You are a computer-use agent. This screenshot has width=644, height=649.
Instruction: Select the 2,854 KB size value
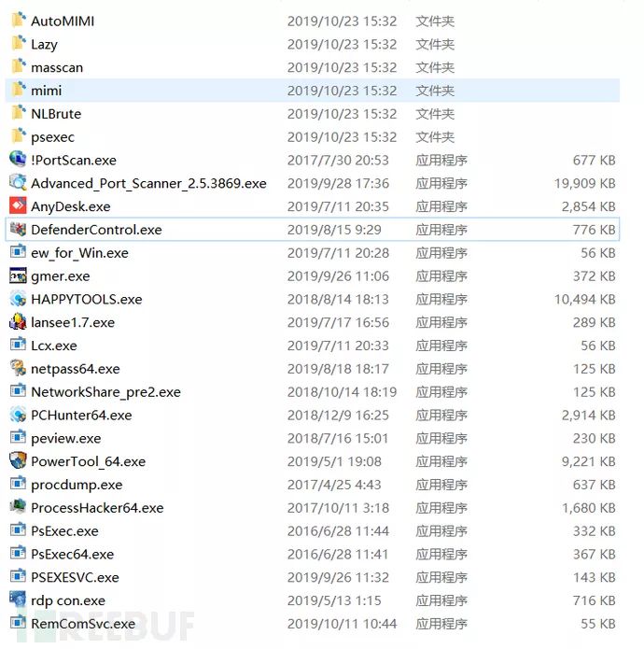coord(589,206)
